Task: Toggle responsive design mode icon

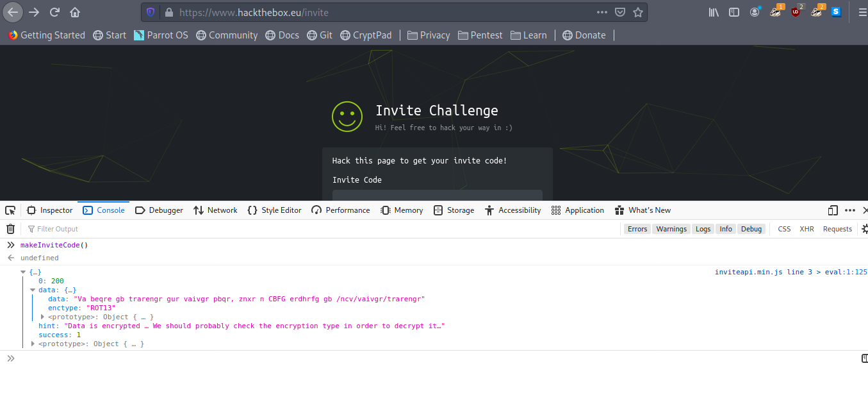Action: click(833, 210)
